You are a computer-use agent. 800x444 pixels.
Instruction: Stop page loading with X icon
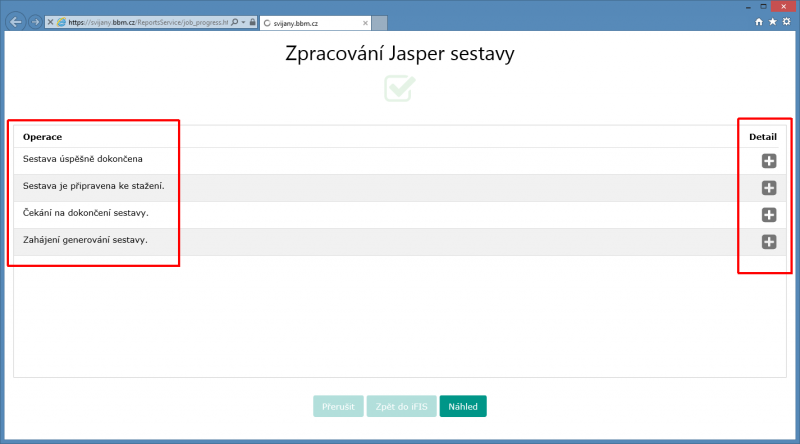[x=51, y=22]
